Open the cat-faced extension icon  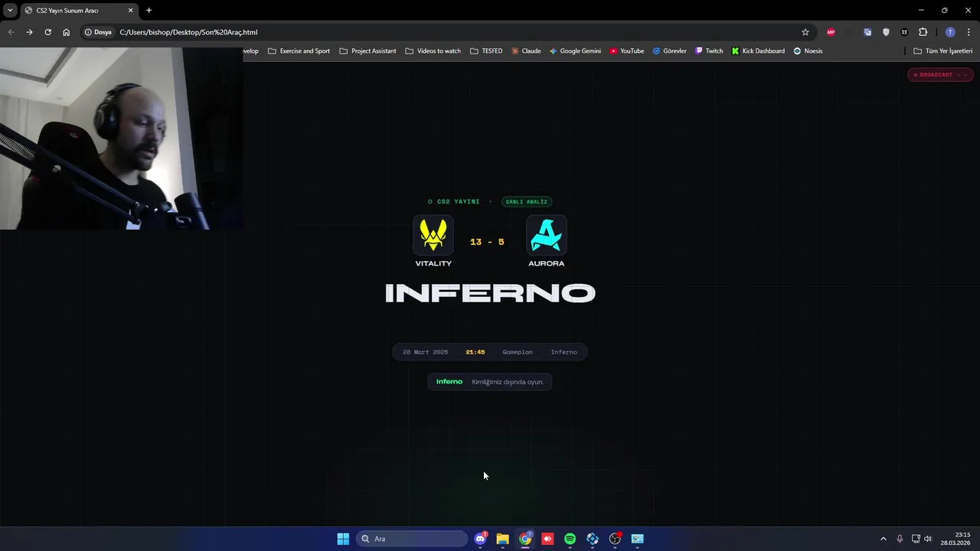pyautogui.click(x=904, y=32)
